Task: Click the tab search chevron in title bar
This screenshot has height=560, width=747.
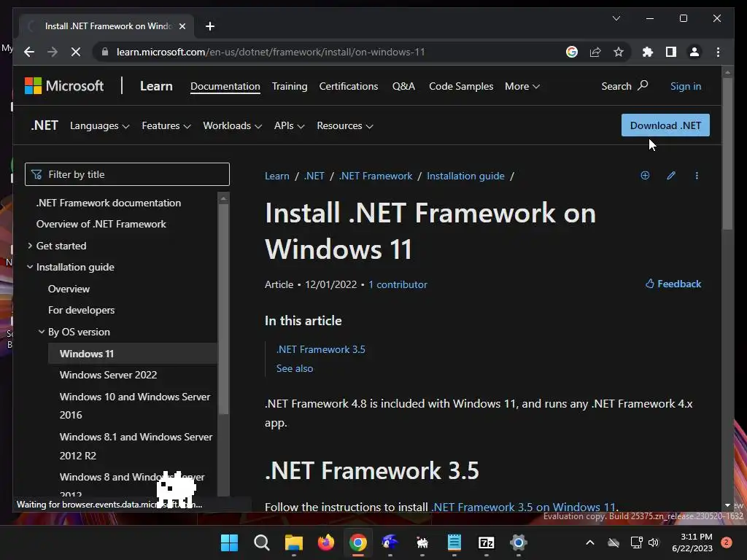Action: (x=616, y=18)
